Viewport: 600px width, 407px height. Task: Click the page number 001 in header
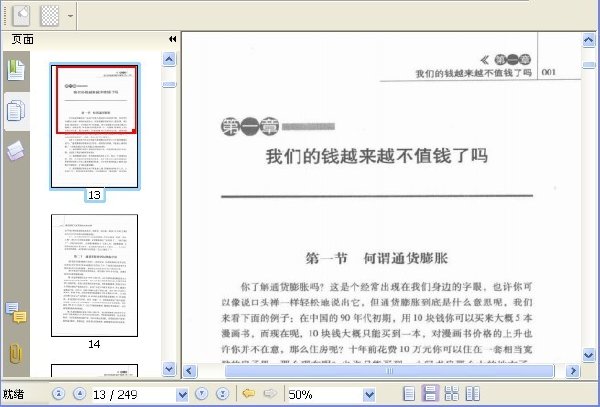(x=548, y=72)
